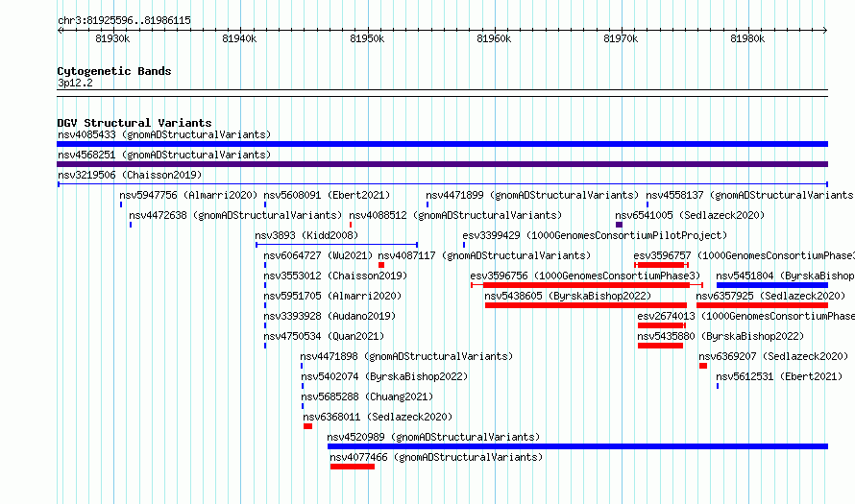Click the red nsv5438605 variant bar

point(586,305)
